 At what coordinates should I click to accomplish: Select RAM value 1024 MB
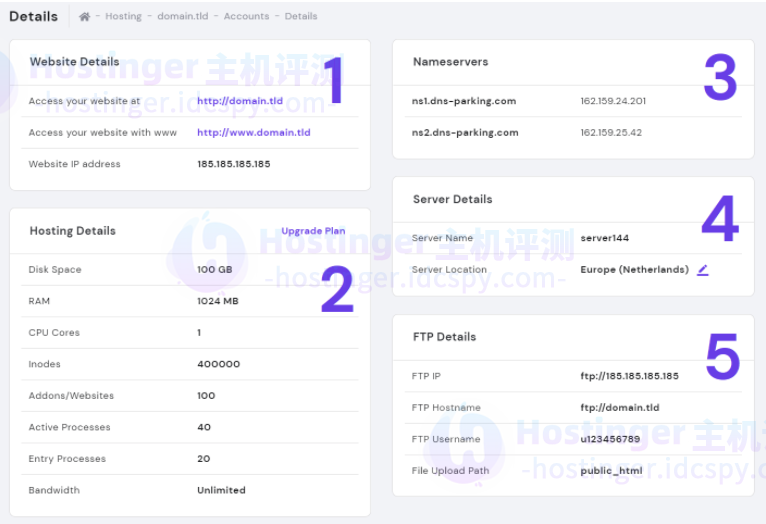pyautogui.click(x=217, y=301)
